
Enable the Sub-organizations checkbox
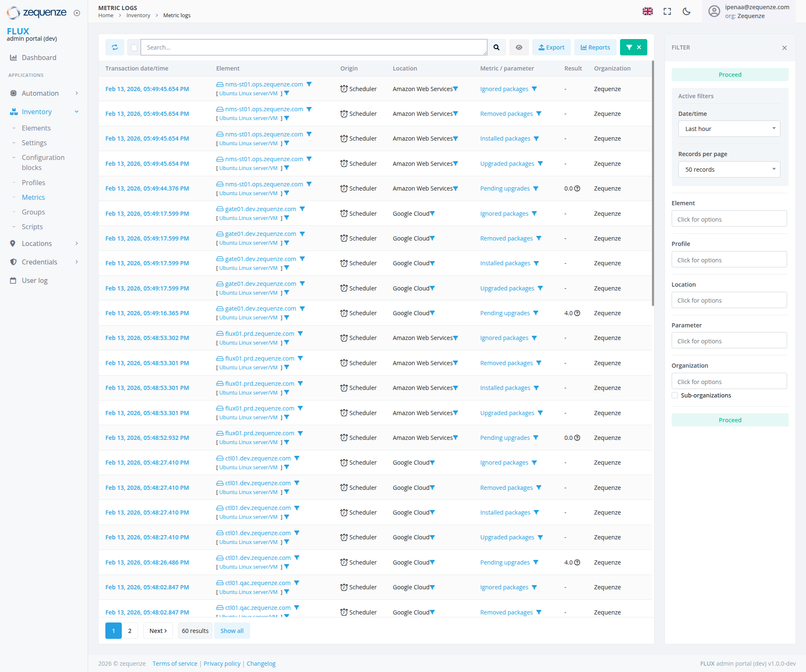coord(674,395)
